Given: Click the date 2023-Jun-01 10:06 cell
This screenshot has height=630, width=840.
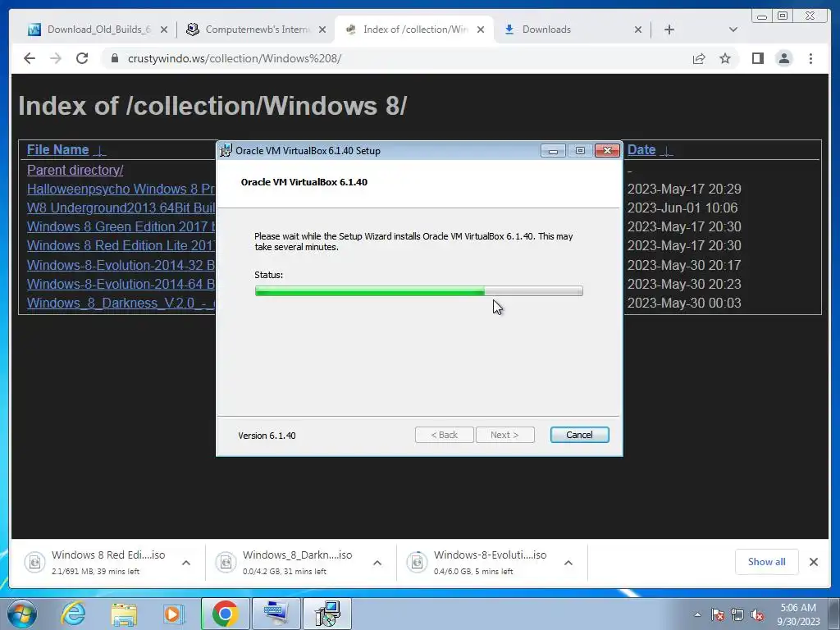Looking at the screenshot, I should [x=682, y=208].
